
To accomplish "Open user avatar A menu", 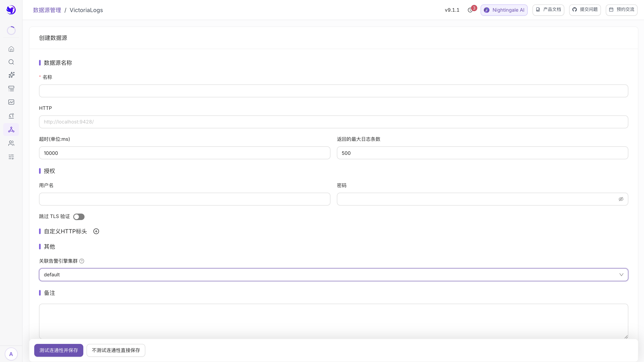I will tap(11, 354).
